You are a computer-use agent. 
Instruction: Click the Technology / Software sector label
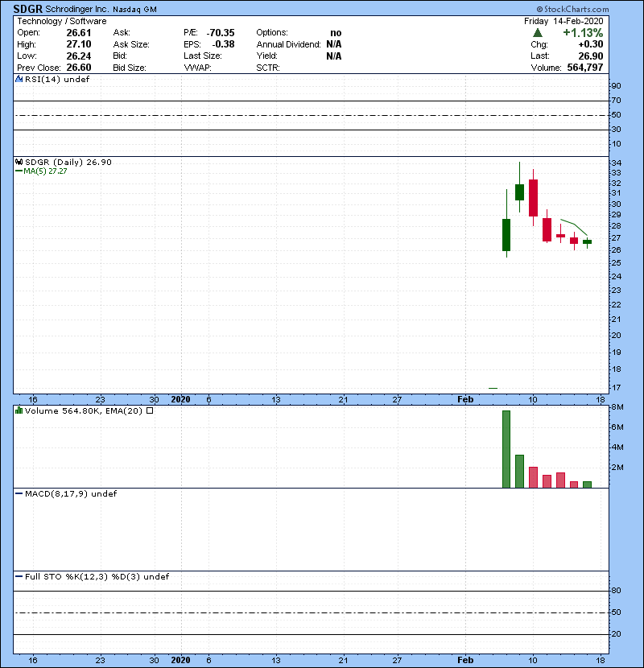(x=62, y=21)
